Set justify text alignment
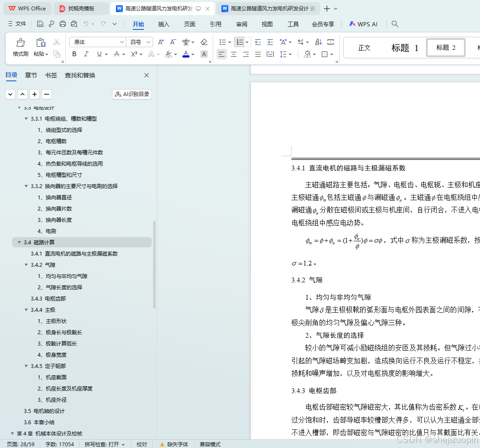The image size is (480, 448). point(258,54)
